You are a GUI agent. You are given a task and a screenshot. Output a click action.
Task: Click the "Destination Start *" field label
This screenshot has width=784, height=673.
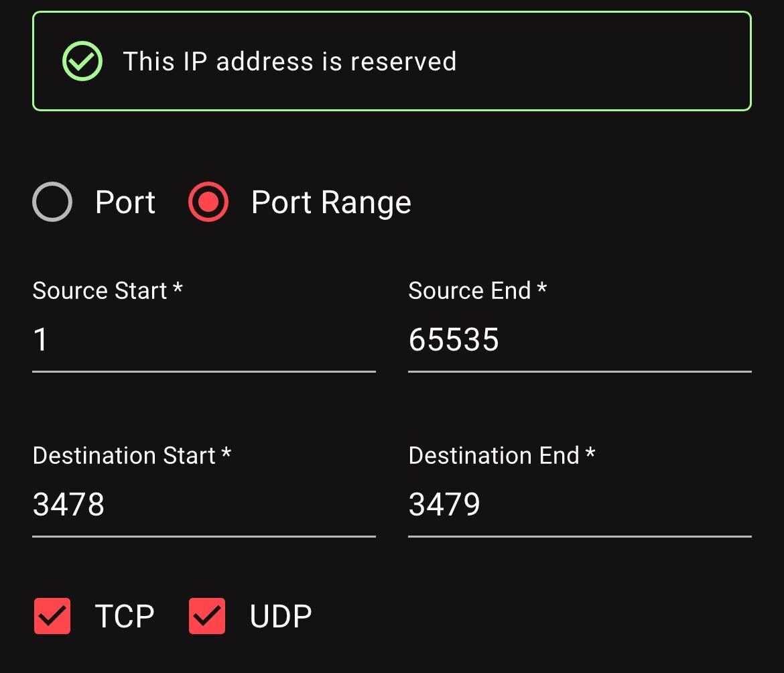(x=131, y=456)
